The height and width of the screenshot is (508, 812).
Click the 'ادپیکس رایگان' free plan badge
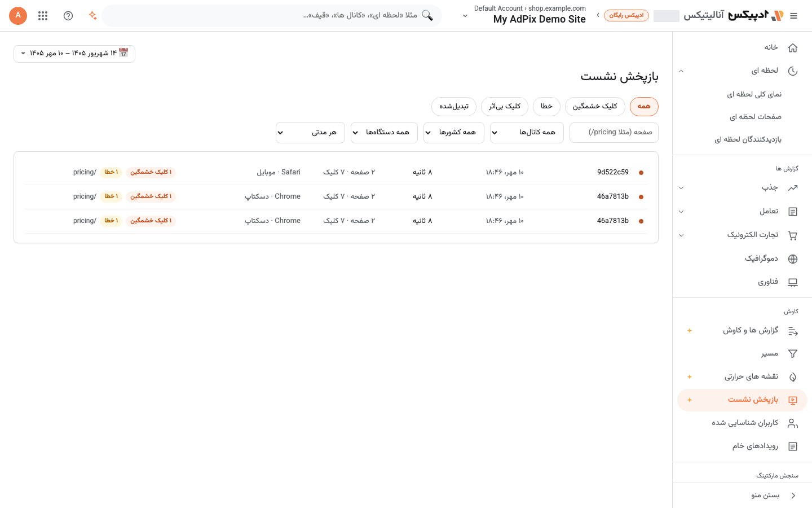click(x=626, y=16)
